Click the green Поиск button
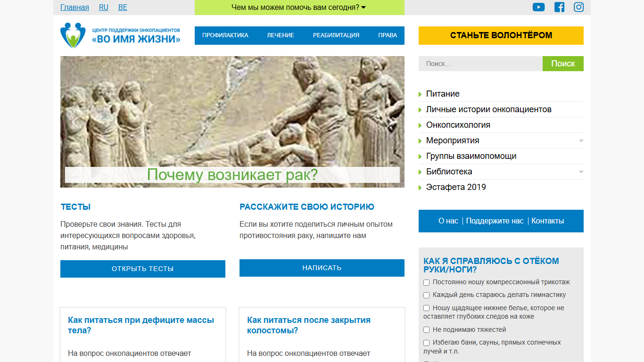 (x=563, y=64)
